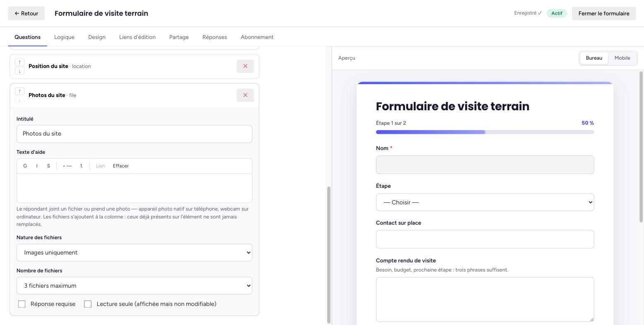Open the Réponses tab
Viewport: 644px width, 325px height.
(215, 37)
